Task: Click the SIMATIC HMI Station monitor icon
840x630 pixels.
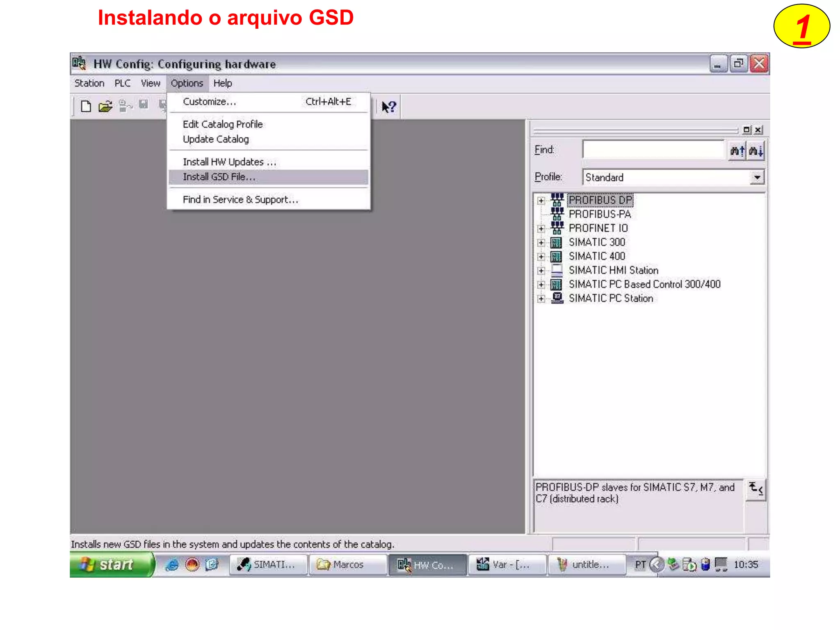Action: point(557,270)
